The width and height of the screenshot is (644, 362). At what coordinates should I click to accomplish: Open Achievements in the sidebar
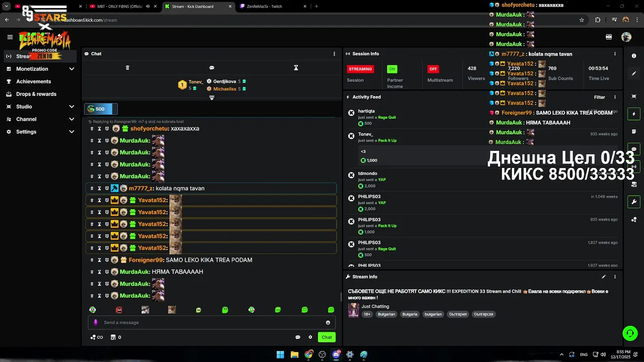(x=40, y=81)
